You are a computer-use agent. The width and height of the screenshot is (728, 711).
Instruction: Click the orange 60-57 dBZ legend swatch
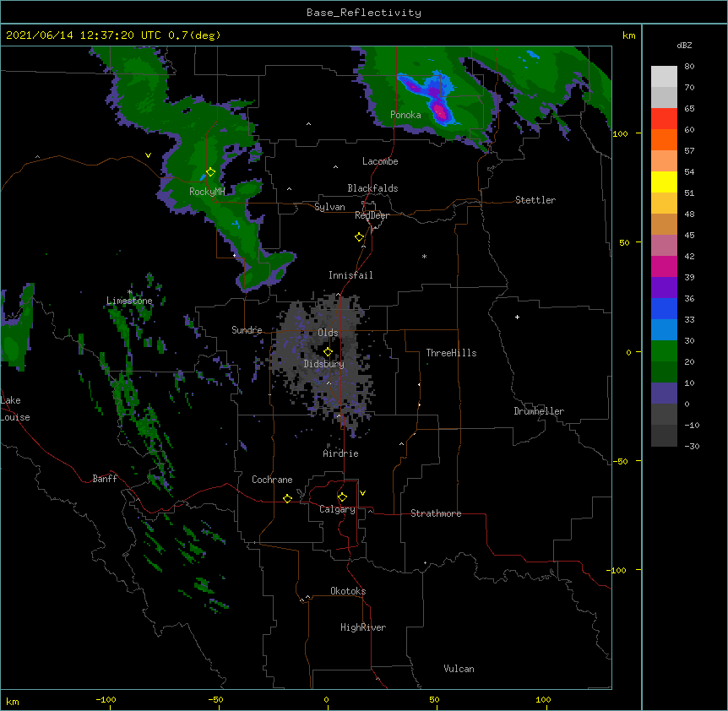(664, 139)
